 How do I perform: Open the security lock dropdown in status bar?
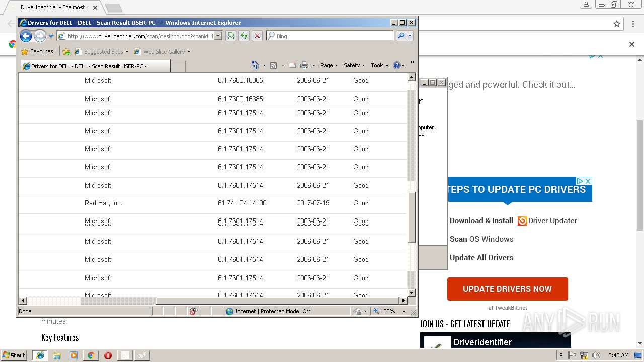pyautogui.click(x=360, y=311)
